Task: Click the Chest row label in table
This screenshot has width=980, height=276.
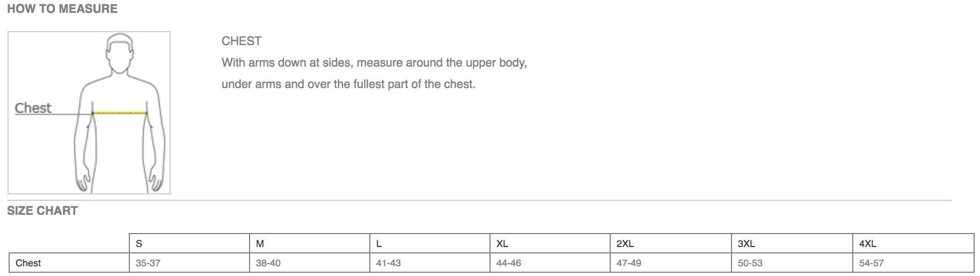Action: tap(69, 263)
